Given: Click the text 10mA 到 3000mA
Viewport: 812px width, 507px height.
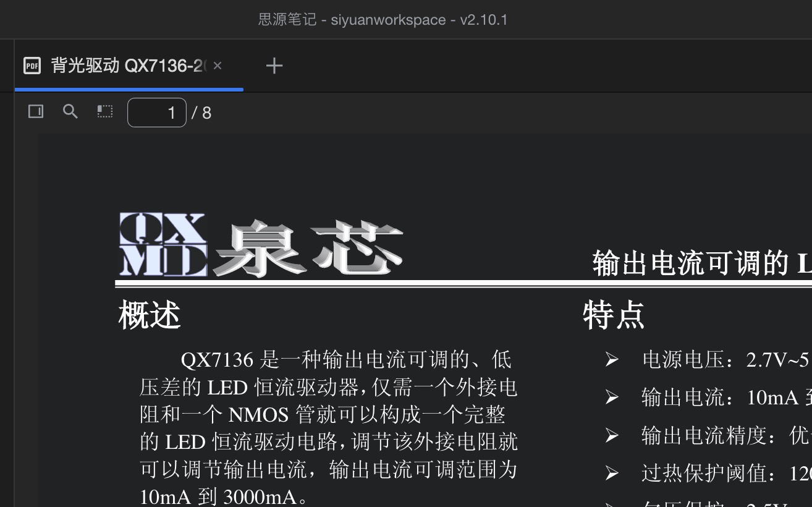Looking at the screenshot, I should point(223,496).
